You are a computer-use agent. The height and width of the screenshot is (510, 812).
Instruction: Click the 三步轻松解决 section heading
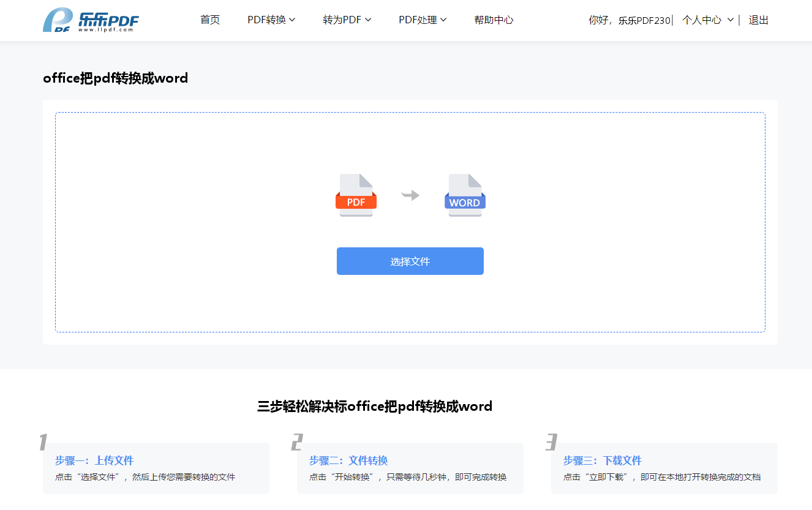(375, 407)
